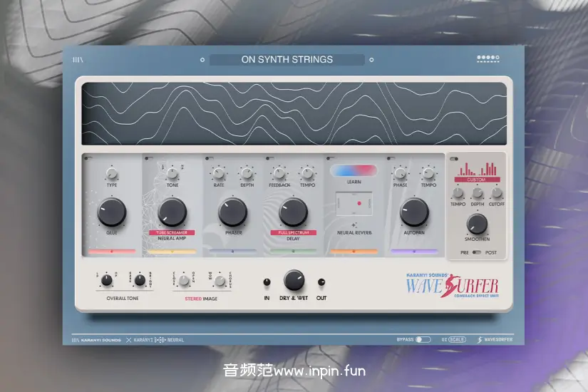Toggle the Phaser module power switch
588x392 pixels.
(x=210, y=158)
